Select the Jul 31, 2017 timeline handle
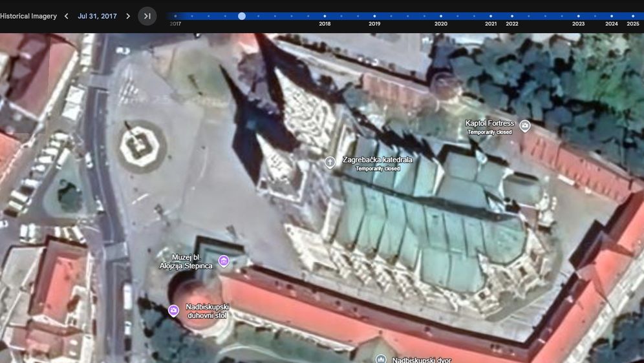This screenshot has height=363, width=644. point(242,16)
